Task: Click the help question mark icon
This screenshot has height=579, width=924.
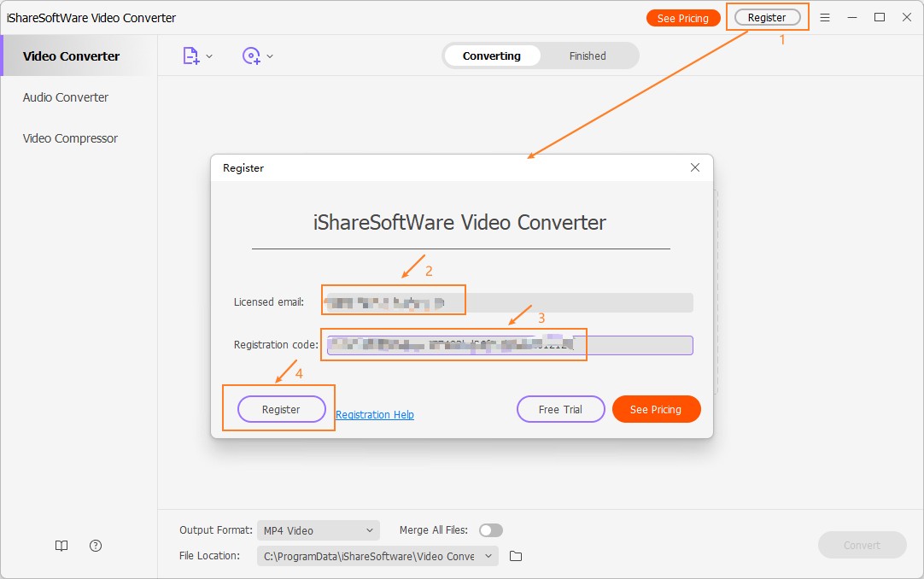Action: pyautogui.click(x=96, y=546)
